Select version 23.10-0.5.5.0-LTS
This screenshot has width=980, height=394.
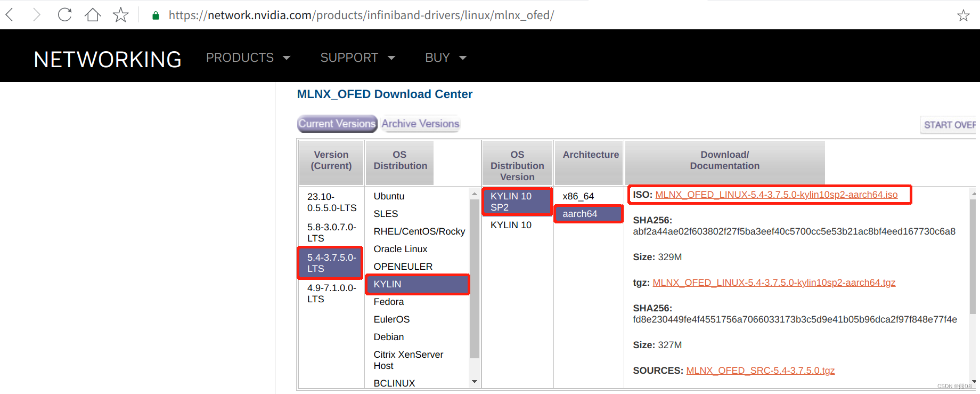331,202
